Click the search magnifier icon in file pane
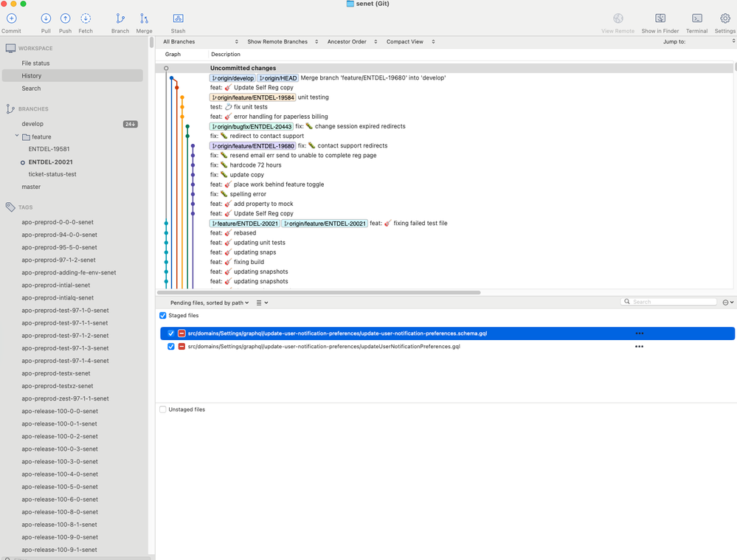The width and height of the screenshot is (737, 560). tap(627, 301)
